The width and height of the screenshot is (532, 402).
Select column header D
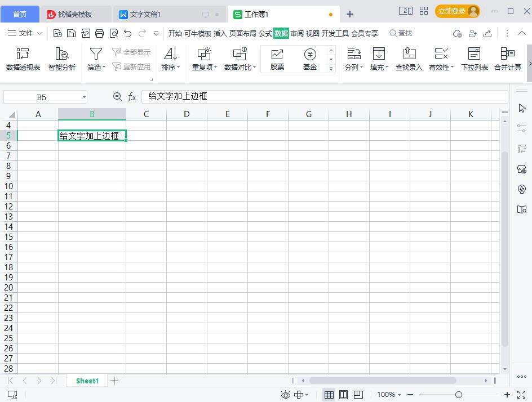point(187,114)
